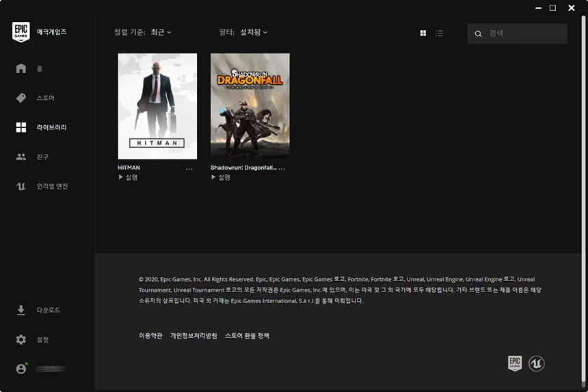Focus the 검색 search field

517,34
